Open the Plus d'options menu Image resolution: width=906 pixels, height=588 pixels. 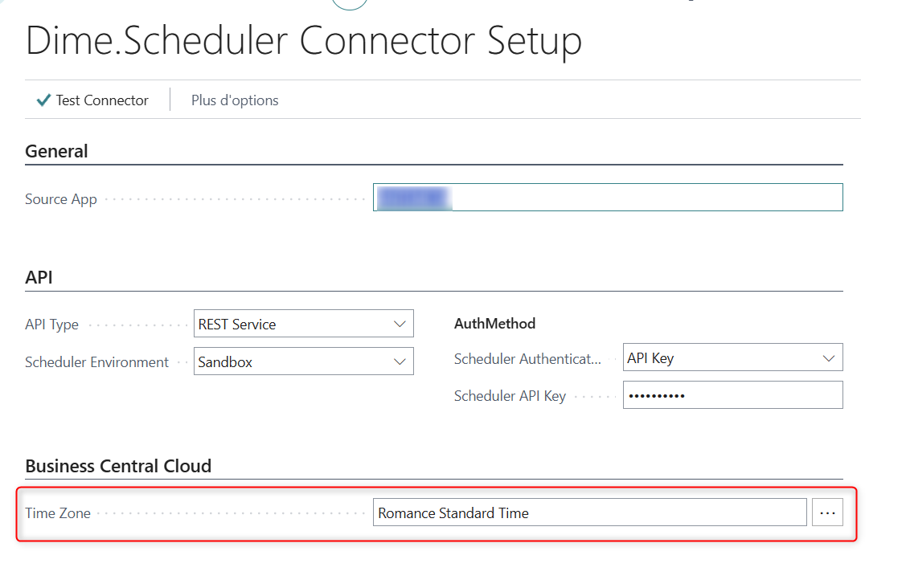235,100
